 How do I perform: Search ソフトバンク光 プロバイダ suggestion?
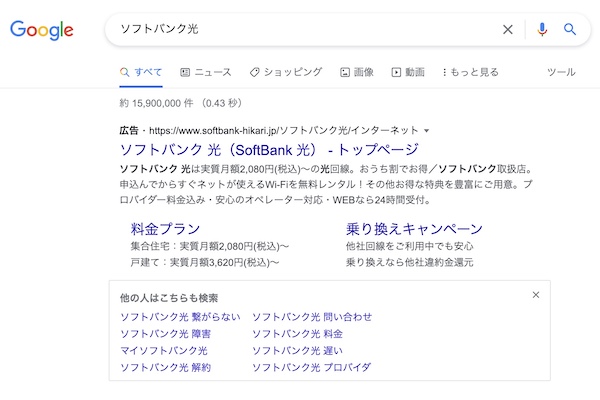point(311,367)
